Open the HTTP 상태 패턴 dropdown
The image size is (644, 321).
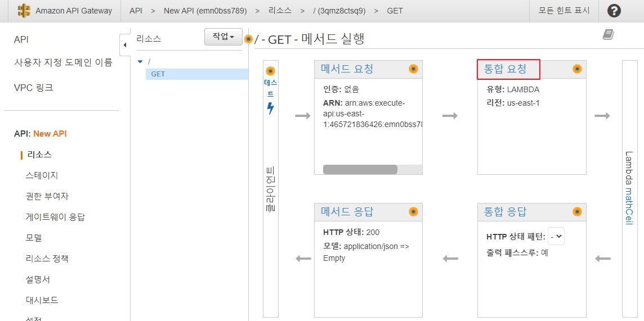[556, 237]
